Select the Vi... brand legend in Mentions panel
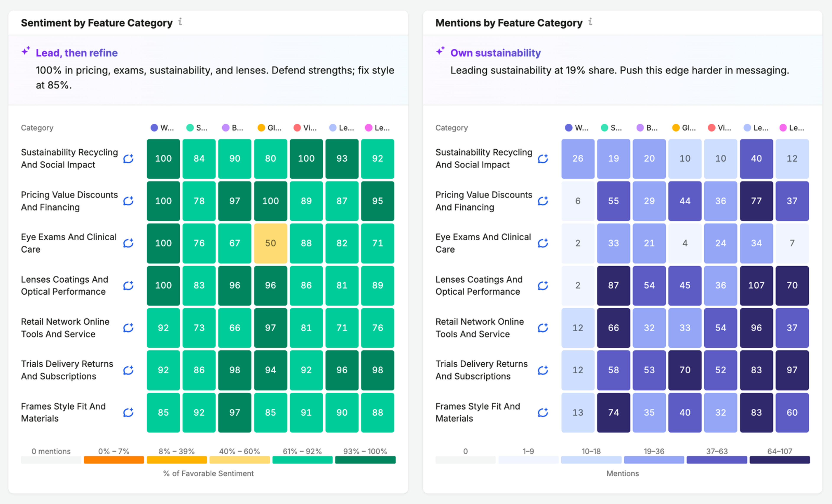832x504 pixels. (x=720, y=128)
